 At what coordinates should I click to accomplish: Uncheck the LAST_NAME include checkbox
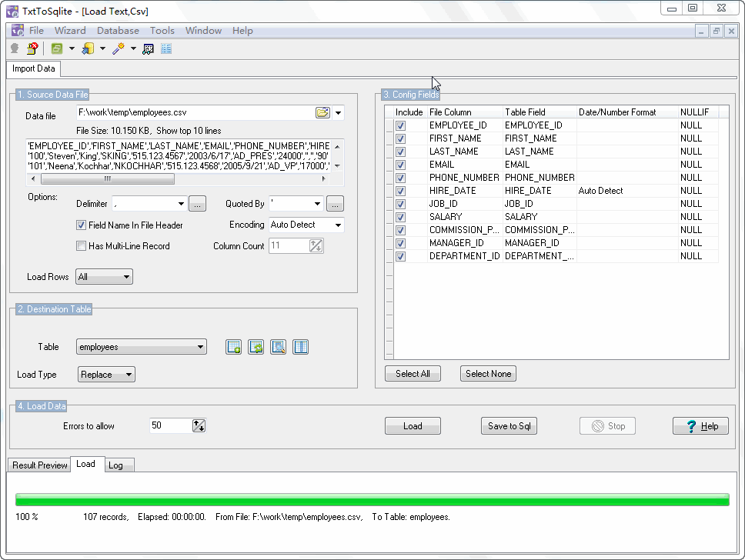[x=400, y=152]
